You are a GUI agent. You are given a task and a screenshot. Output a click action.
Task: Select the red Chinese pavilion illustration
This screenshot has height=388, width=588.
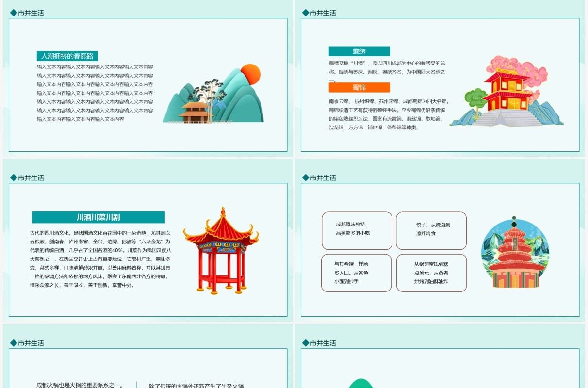[220, 251]
